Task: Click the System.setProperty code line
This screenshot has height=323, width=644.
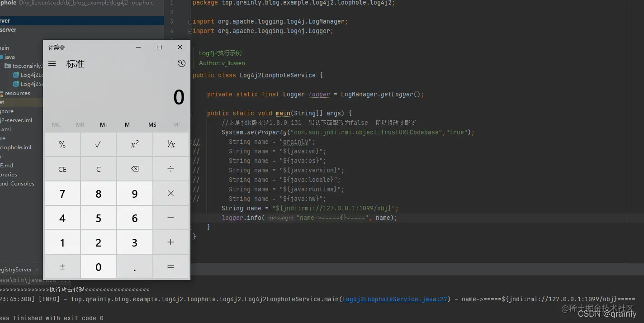Action: [348, 132]
